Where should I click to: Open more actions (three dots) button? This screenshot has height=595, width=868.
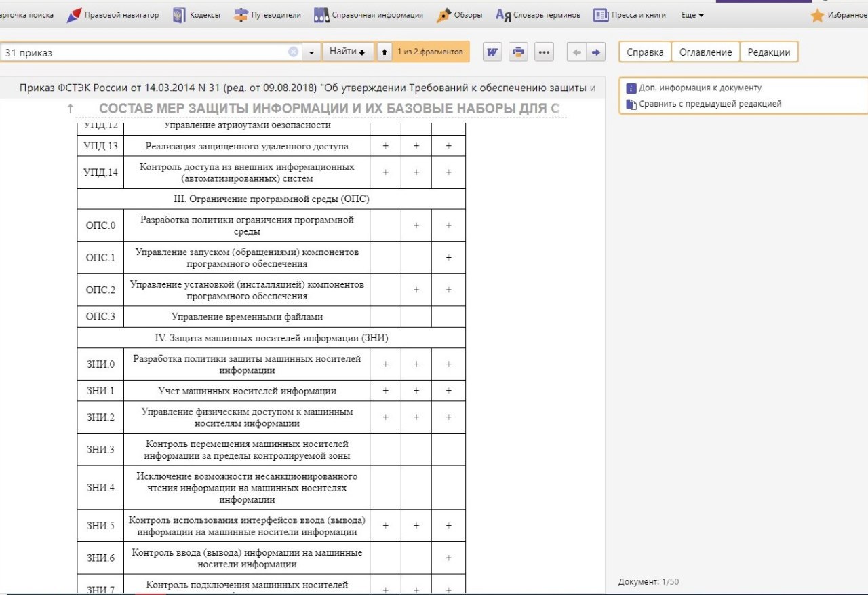[544, 52]
